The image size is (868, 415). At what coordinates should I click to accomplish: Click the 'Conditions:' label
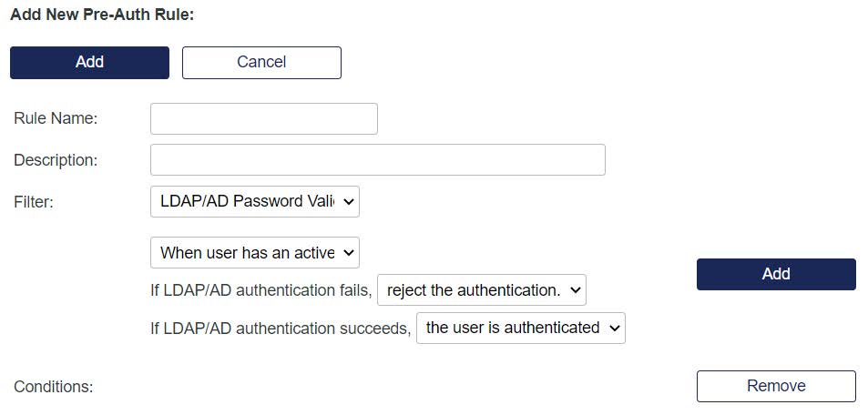54,387
